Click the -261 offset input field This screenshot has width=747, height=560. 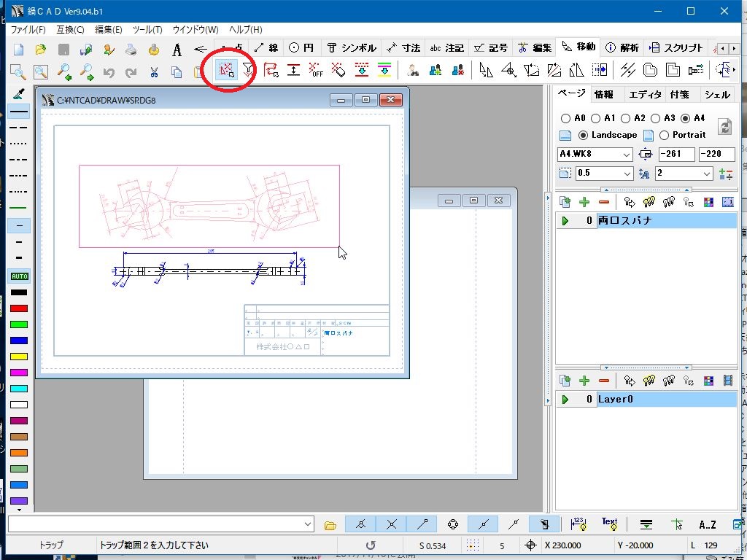click(x=676, y=154)
